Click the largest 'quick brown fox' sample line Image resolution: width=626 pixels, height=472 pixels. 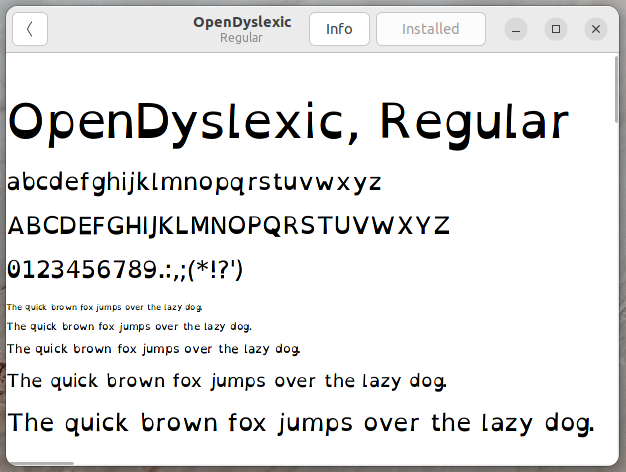pos(301,423)
